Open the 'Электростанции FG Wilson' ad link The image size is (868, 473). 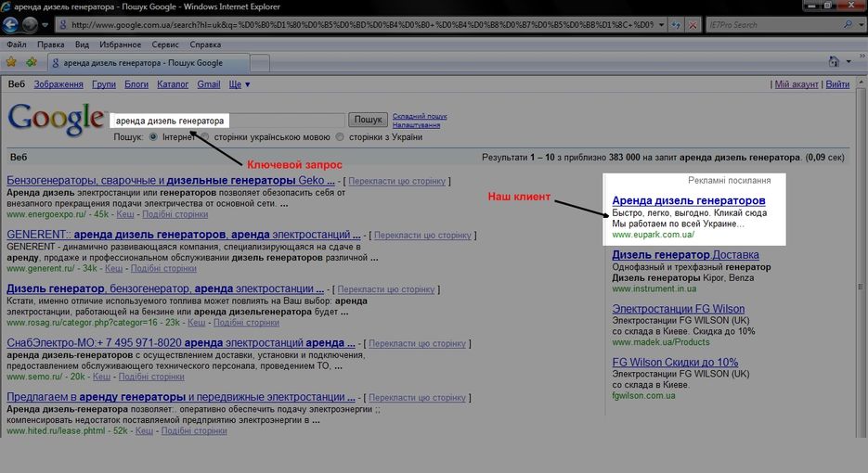(x=678, y=309)
